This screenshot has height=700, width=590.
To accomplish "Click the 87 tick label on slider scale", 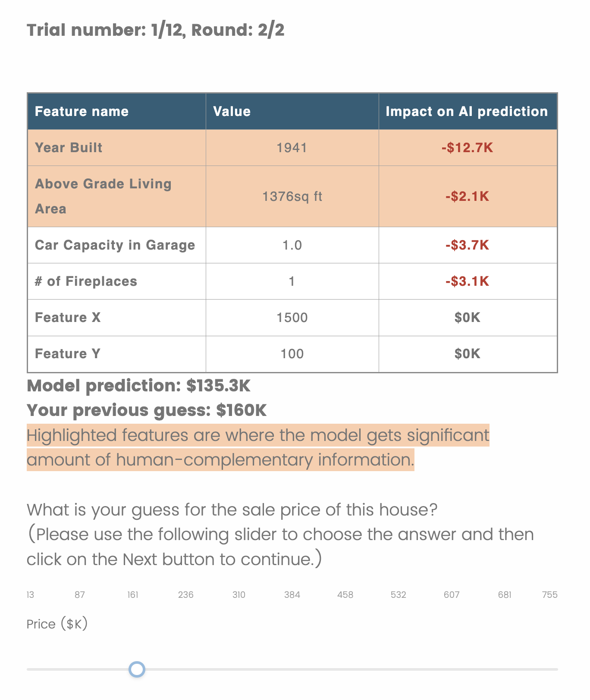I will (x=80, y=595).
